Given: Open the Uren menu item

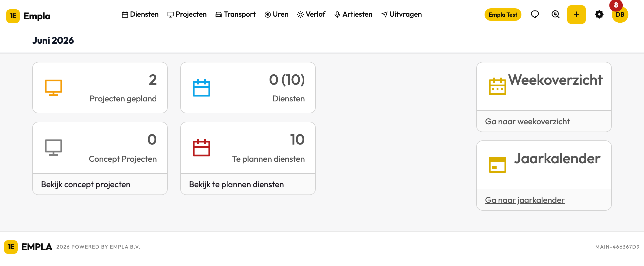Looking at the screenshot, I should (x=277, y=14).
